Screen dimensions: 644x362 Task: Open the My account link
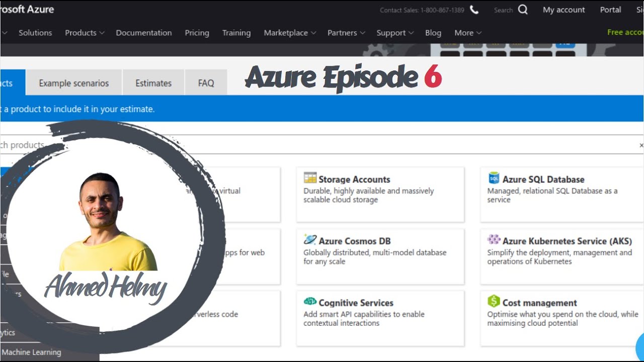(564, 10)
